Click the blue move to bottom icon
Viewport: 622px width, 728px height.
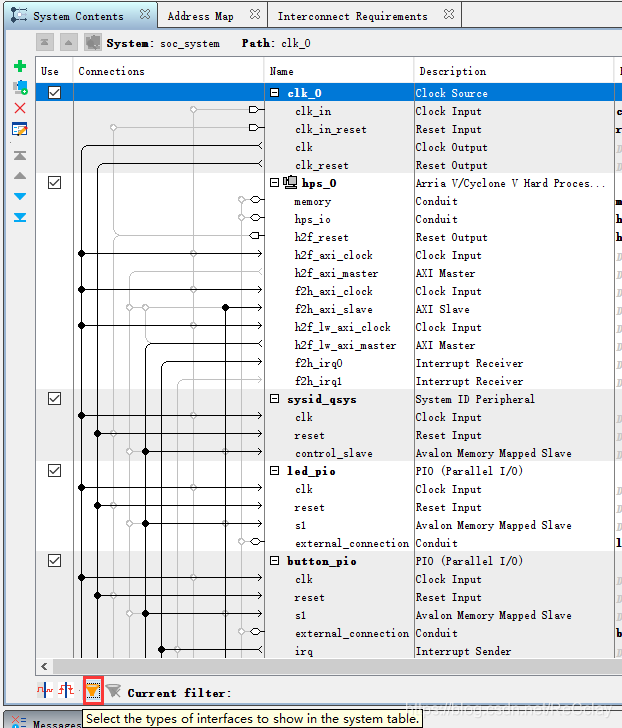click(20, 217)
